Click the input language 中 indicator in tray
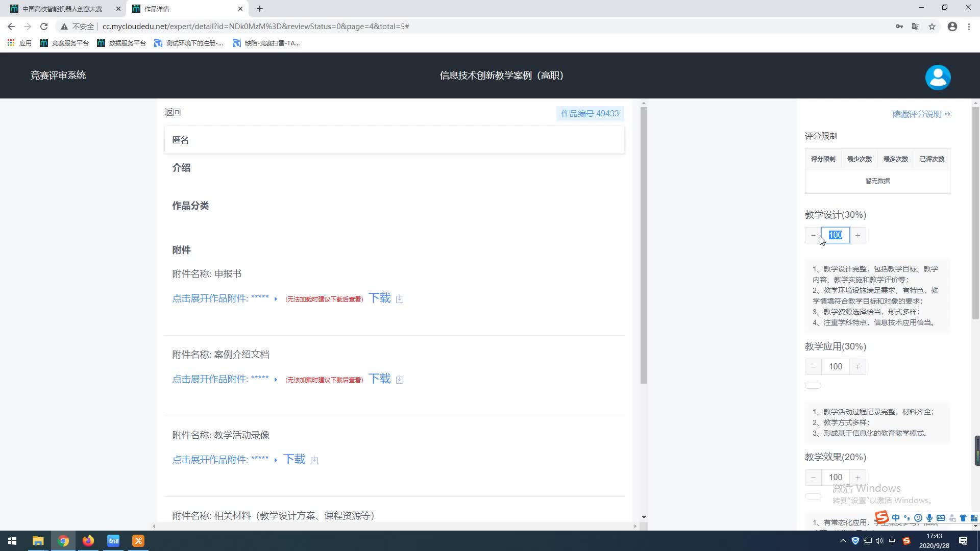This screenshot has width=980, height=551. tap(892, 541)
